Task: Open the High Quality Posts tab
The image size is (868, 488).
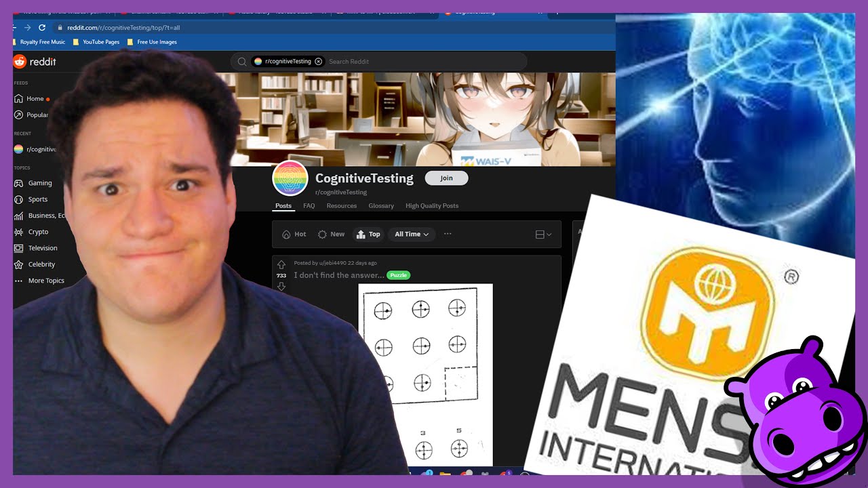Action: click(432, 206)
